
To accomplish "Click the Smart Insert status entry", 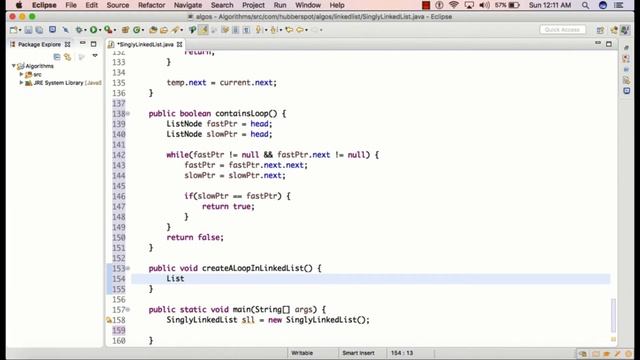I will coord(358,353).
